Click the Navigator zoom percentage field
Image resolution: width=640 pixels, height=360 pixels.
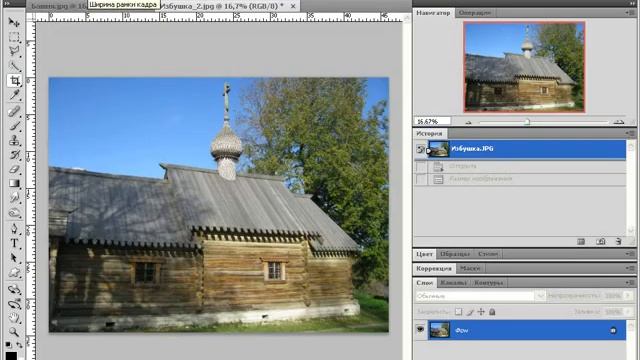click(432, 122)
